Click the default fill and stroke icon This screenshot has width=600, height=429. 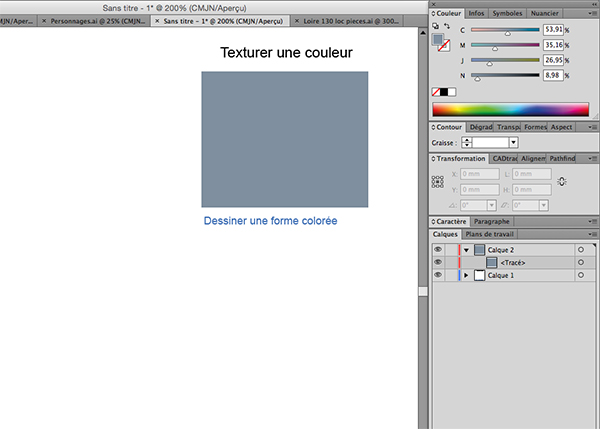tap(433, 28)
